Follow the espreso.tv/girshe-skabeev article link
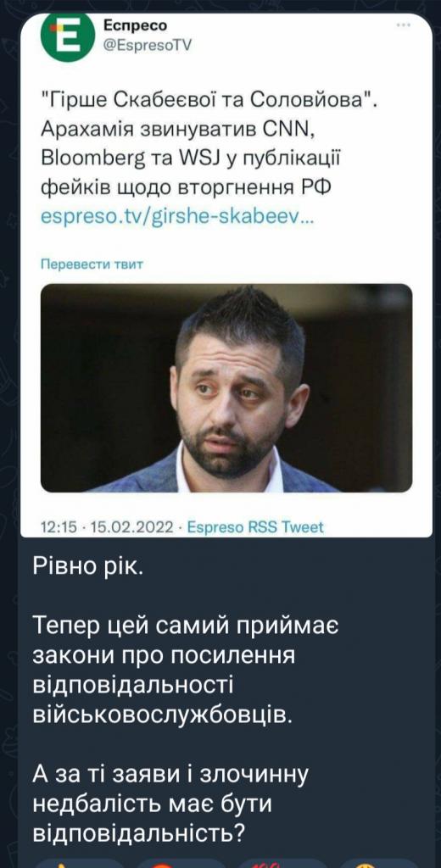Viewport: 441px width, 868px height. pyautogui.click(x=178, y=216)
